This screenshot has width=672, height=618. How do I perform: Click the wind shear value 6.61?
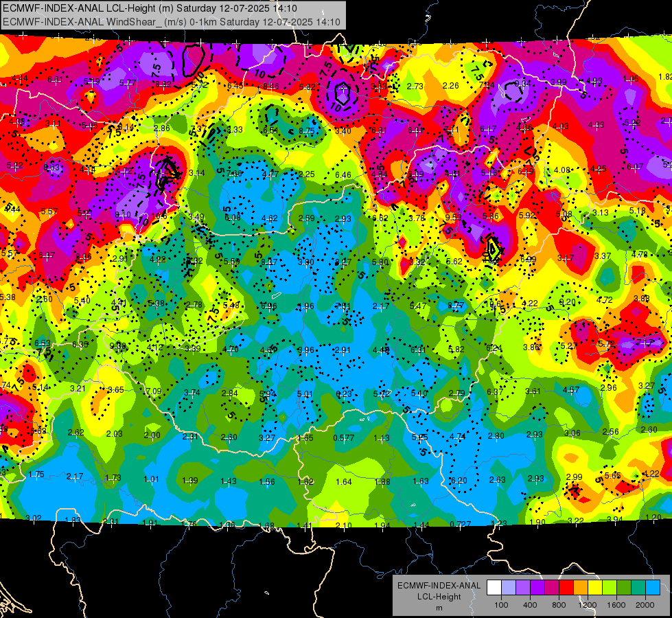(56, 80)
